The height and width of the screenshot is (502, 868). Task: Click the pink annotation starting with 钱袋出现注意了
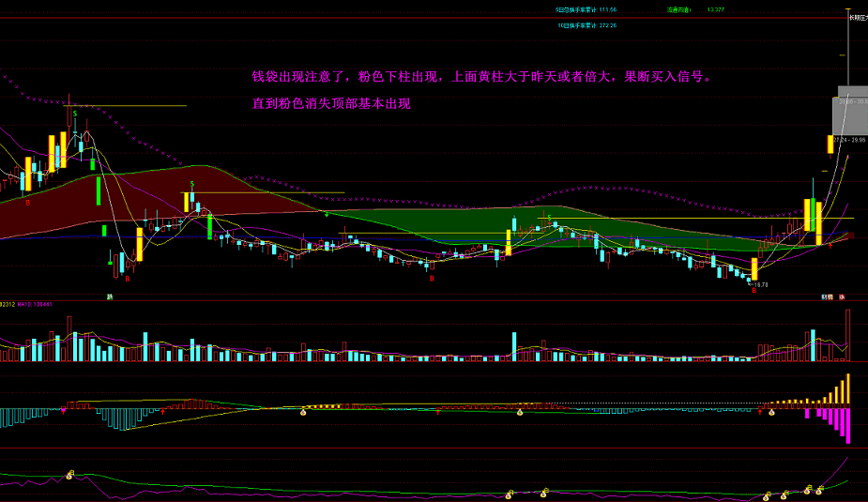pos(481,76)
